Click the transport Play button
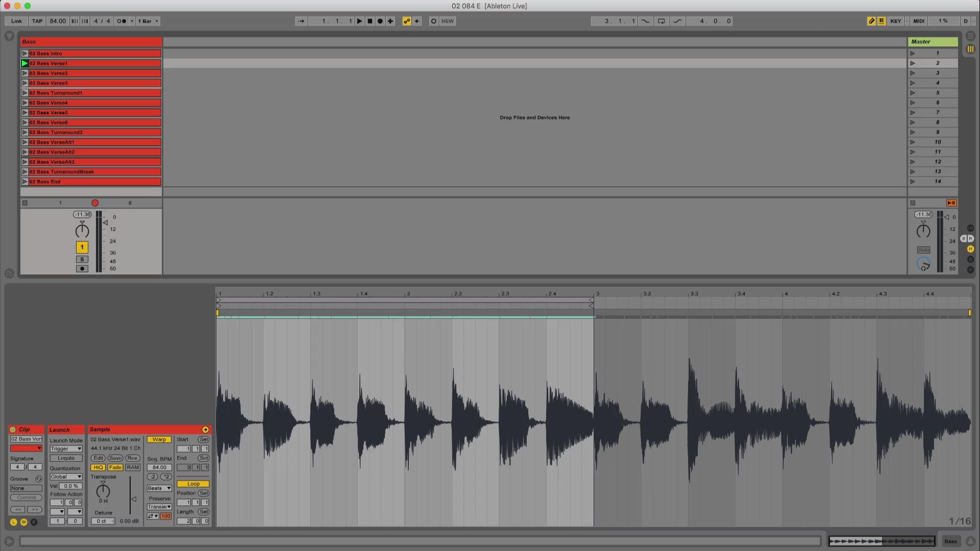Image resolution: width=980 pixels, height=551 pixels. click(x=359, y=21)
